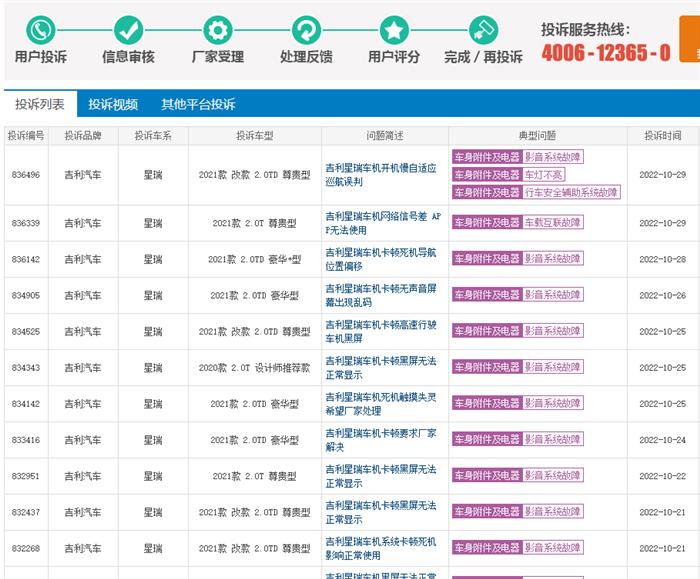Click the 投诉品牌 column header
Image resolution: width=700 pixels, height=579 pixels.
(83, 136)
